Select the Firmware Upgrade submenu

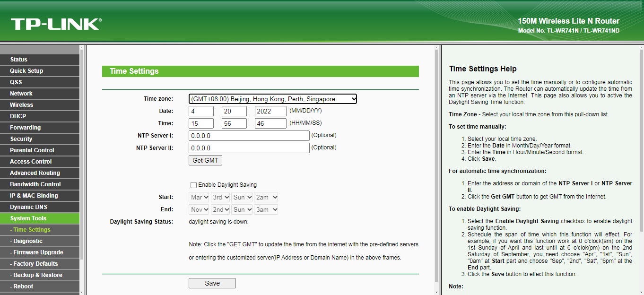pyautogui.click(x=38, y=252)
